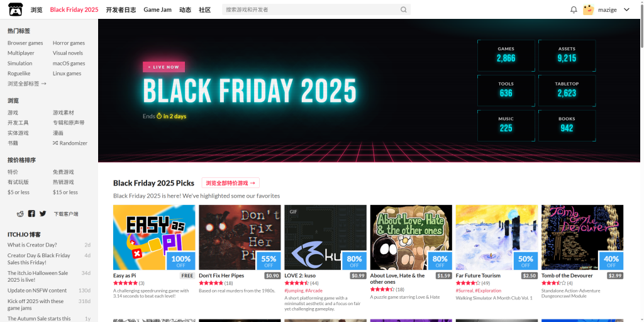Image resolution: width=644 pixels, height=322 pixels.
Task: Select the Horror games tag
Action: pos(69,43)
